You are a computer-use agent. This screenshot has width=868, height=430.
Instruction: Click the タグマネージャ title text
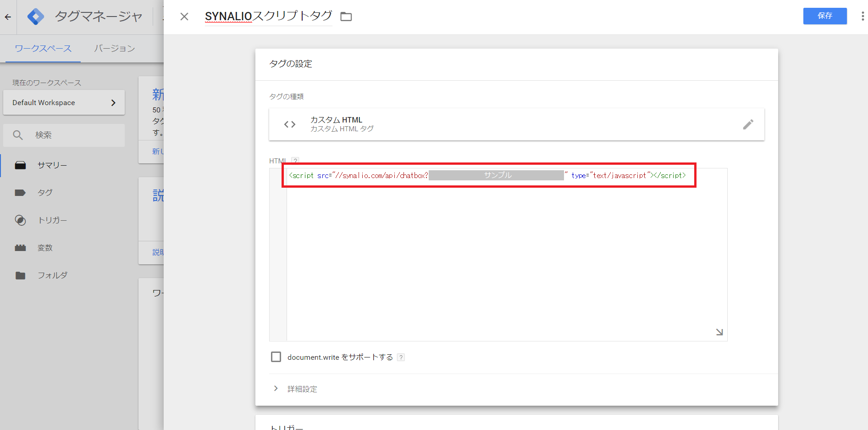pos(99,17)
